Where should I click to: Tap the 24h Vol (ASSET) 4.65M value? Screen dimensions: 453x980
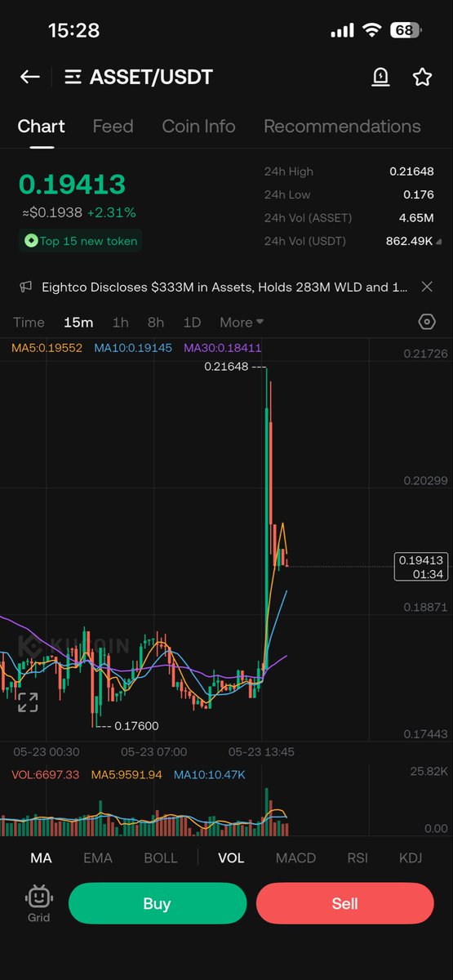tap(416, 218)
